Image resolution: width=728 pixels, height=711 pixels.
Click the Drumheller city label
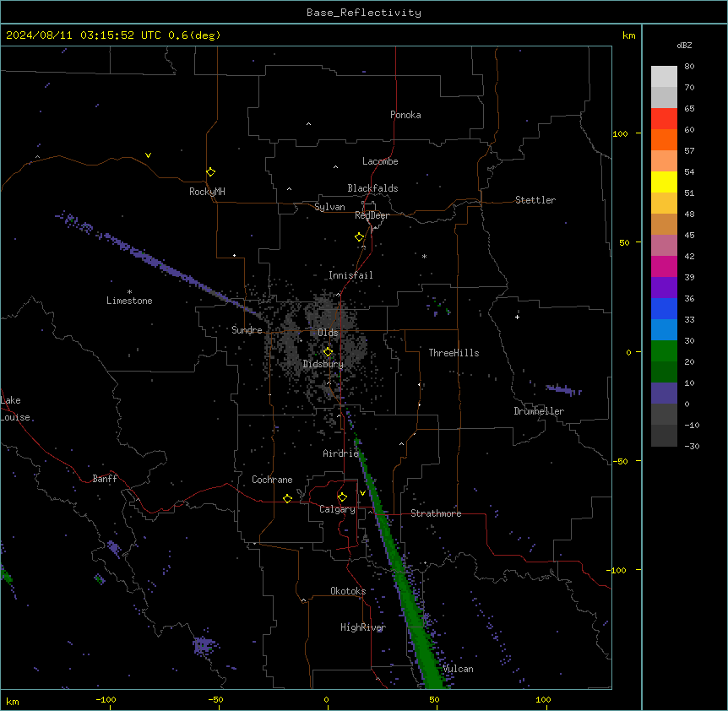[x=539, y=411]
